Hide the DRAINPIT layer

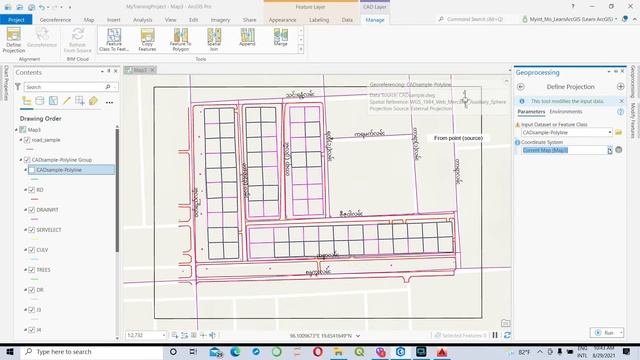coord(31,210)
